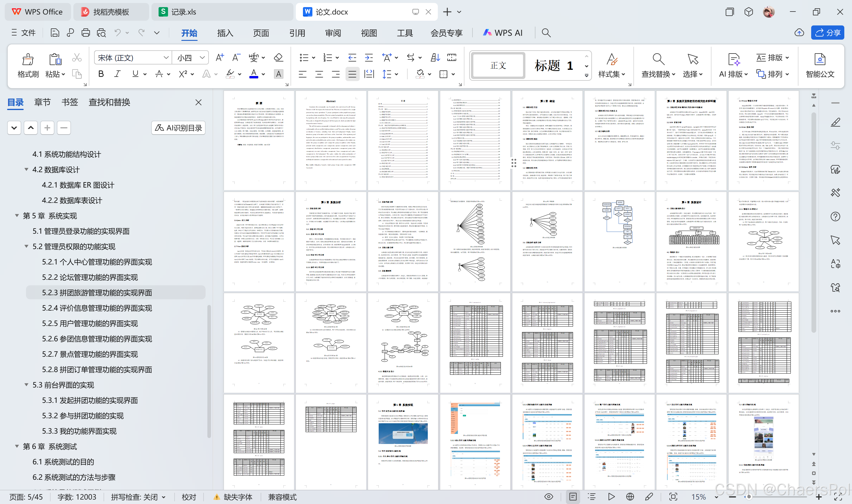Viewport: 852px width, 504px height.
Task: Switch to the 插入 ribbon tab
Action: (x=225, y=33)
